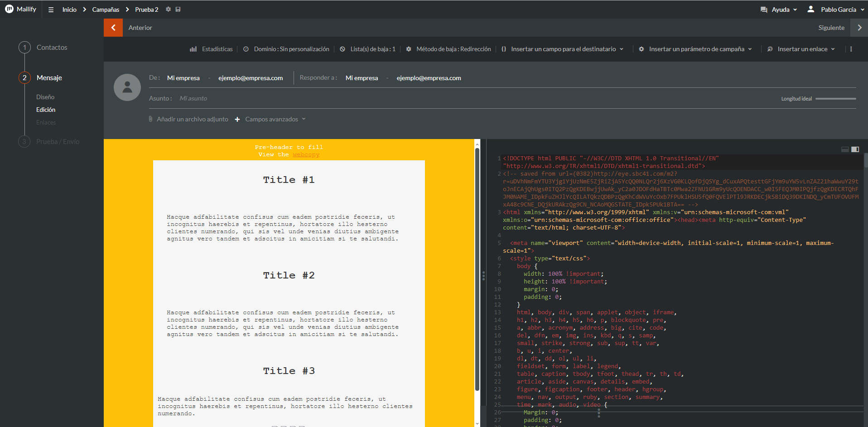
Task: Click the Estadísticas bar chart icon
Action: [x=193, y=49]
